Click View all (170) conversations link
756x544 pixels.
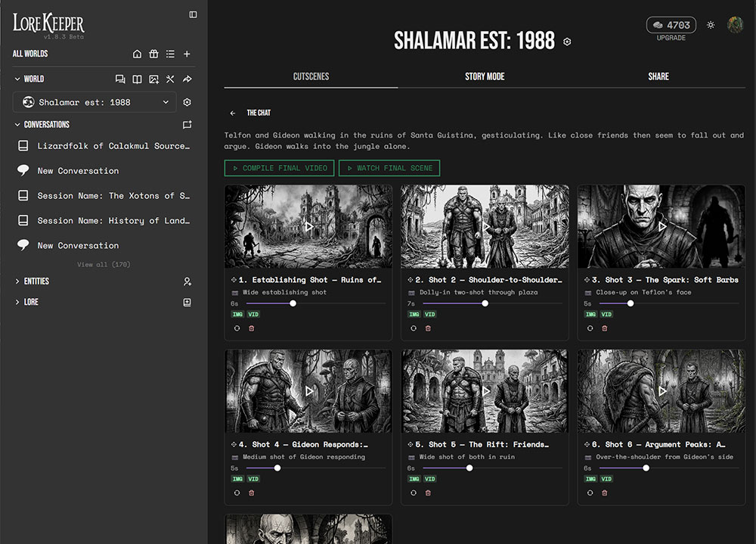[x=104, y=265]
